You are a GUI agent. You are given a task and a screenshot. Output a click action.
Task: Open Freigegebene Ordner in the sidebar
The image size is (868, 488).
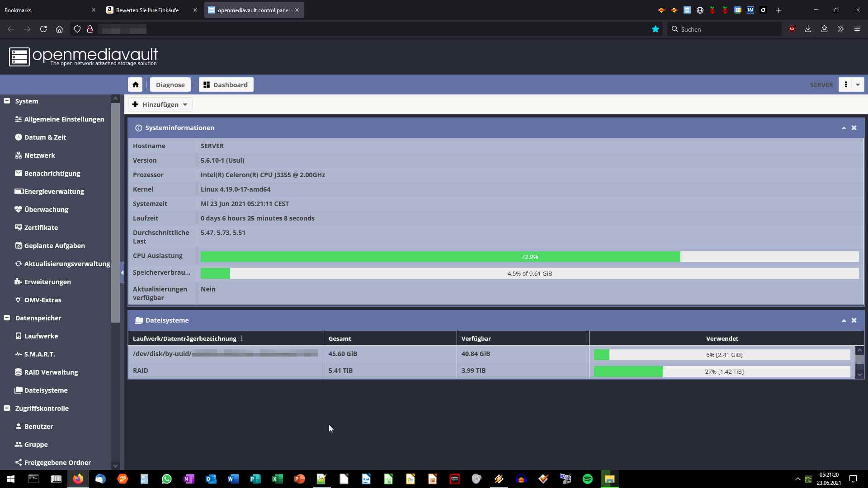coord(57,463)
